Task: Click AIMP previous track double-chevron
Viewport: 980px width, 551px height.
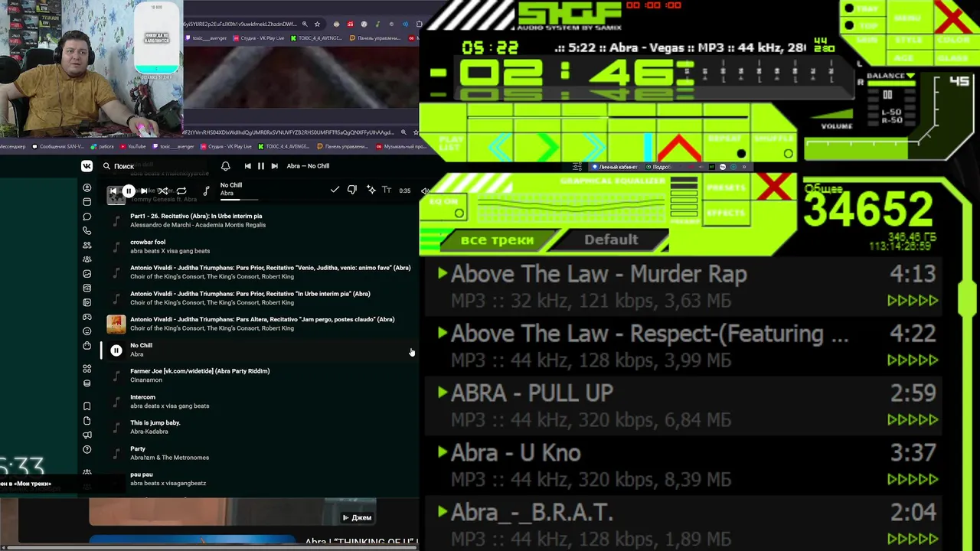Action: click(501, 145)
